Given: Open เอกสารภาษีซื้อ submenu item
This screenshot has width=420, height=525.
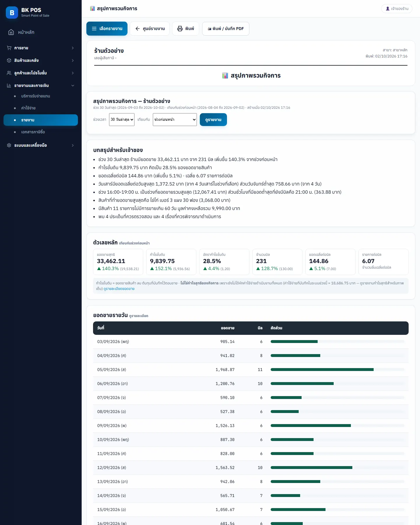Looking at the screenshot, I should (41, 132).
